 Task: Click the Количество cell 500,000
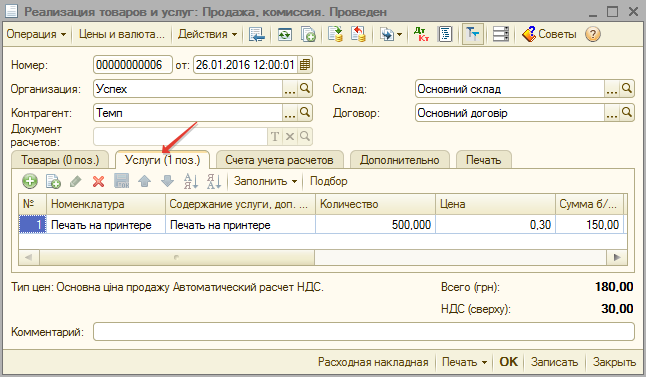(x=375, y=225)
